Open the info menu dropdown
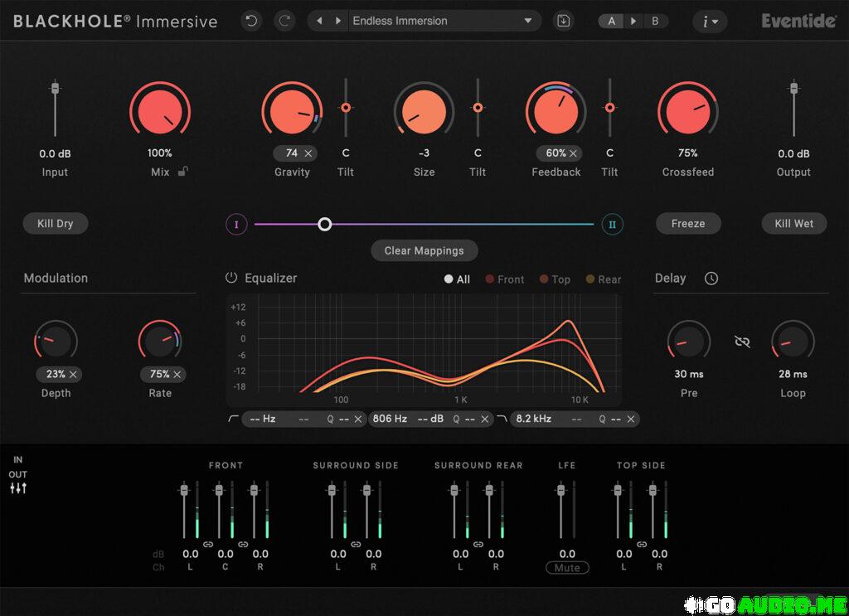 tap(710, 22)
